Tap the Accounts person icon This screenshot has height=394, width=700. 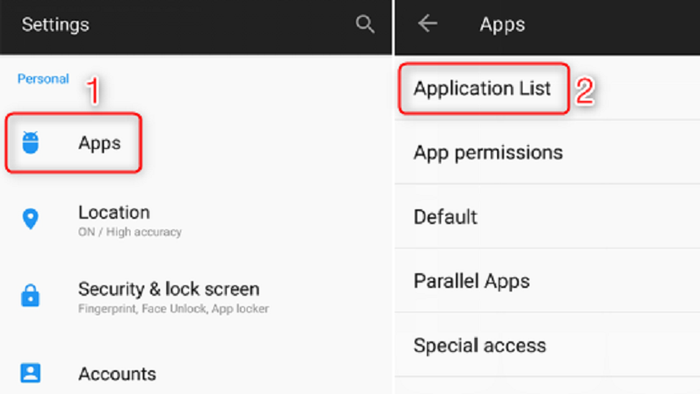(30, 373)
